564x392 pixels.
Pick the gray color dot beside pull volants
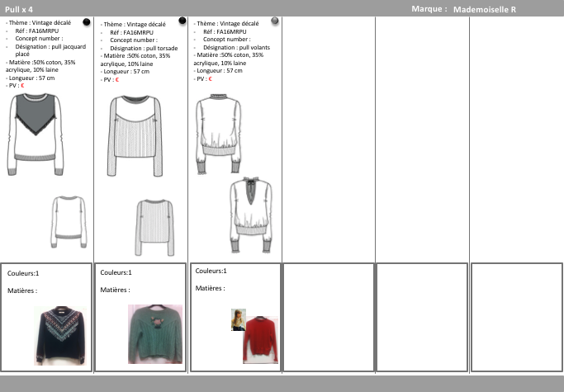coord(275,21)
